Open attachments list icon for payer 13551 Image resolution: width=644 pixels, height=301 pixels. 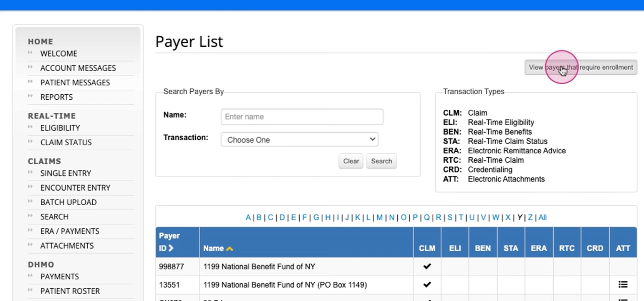pos(623,285)
